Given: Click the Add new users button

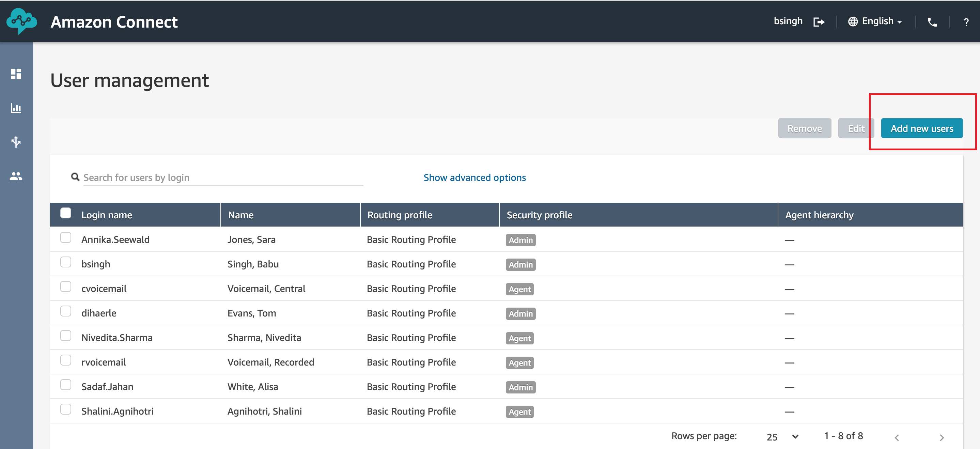Looking at the screenshot, I should tap(921, 129).
